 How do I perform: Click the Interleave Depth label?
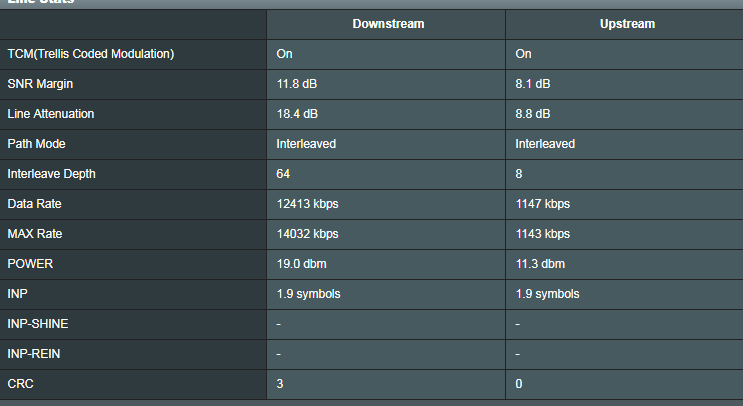tap(52, 174)
